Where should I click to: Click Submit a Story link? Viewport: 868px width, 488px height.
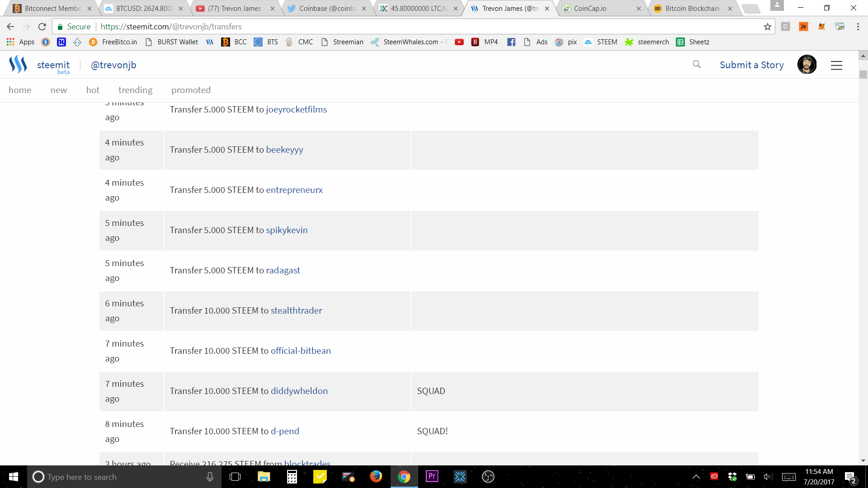(751, 65)
